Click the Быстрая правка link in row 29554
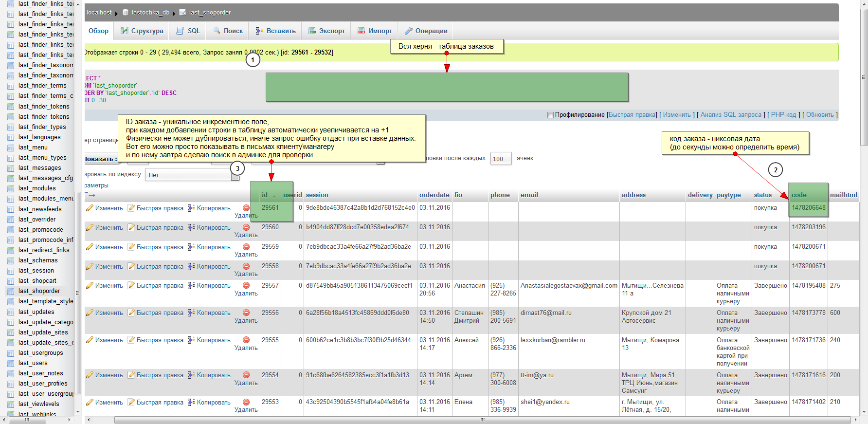Screen dimensions: 868x424 [160, 375]
